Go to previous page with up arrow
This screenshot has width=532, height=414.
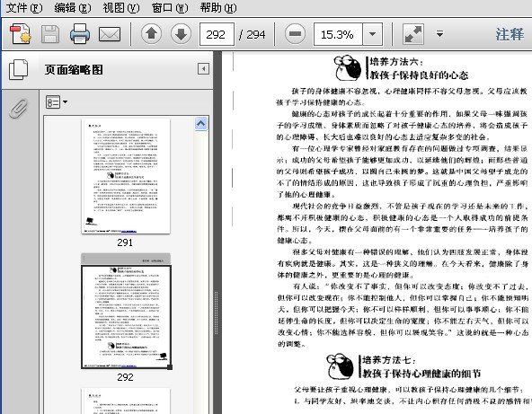pos(151,34)
